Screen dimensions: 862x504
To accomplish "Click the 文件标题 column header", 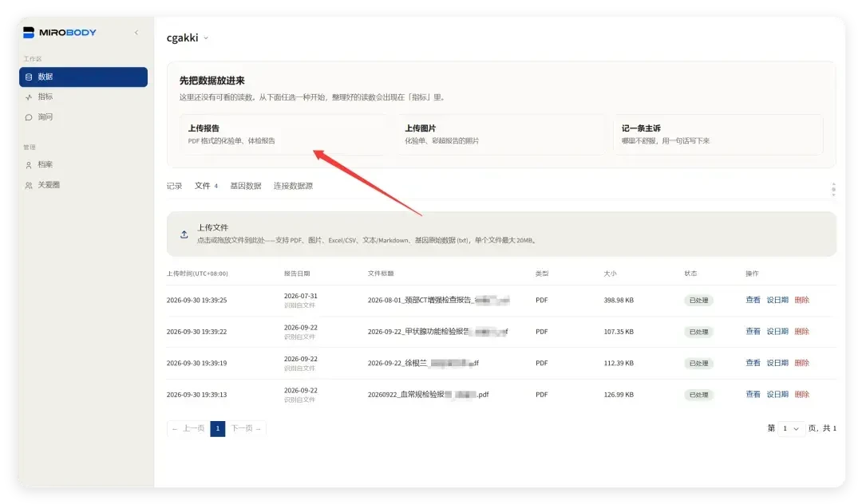I will pyautogui.click(x=381, y=274).
